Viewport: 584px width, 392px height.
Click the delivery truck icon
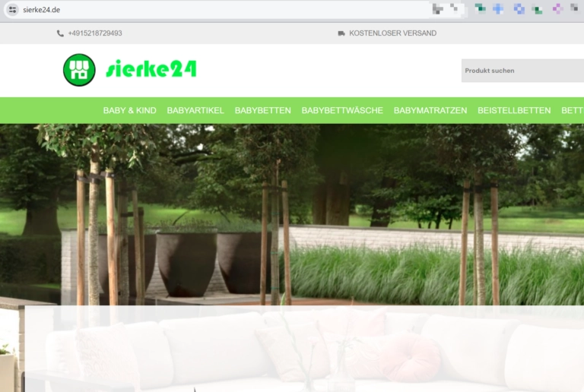click(x=341, y=33)
